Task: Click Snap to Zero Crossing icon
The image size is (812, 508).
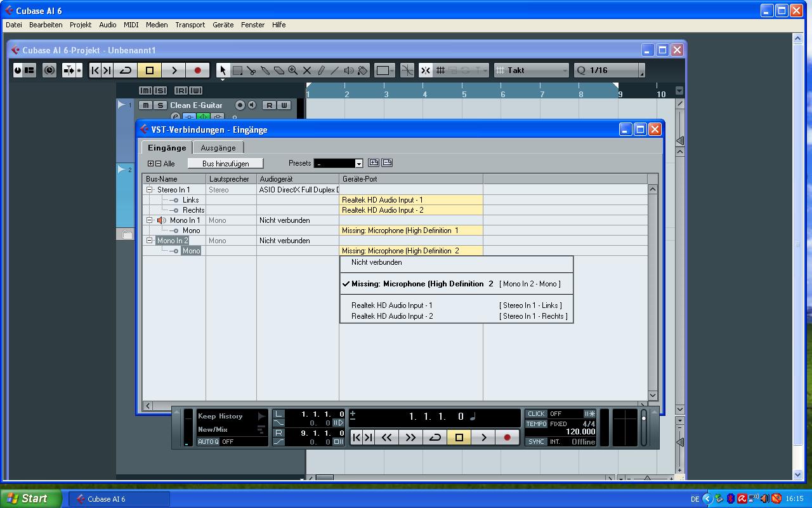Action: click(x=407, y=70)
